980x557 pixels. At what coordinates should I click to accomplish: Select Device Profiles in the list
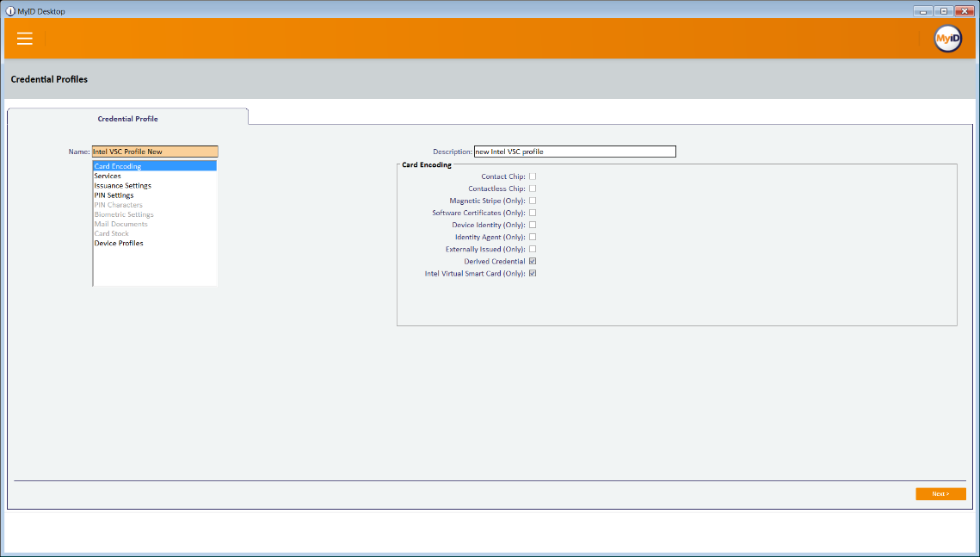click(155, 243)
